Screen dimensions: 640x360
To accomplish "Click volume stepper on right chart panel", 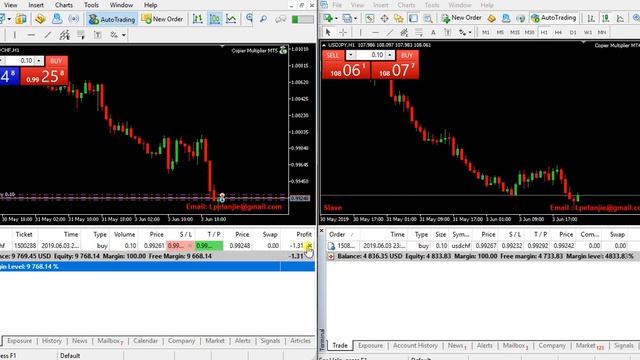I will (x=390, y=55).
